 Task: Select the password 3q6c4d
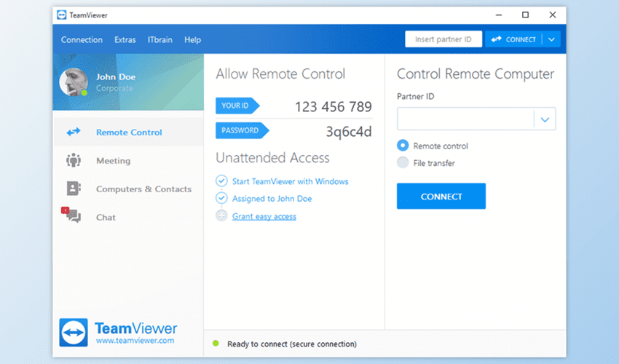pyautogui.click(x=349, y=132)
